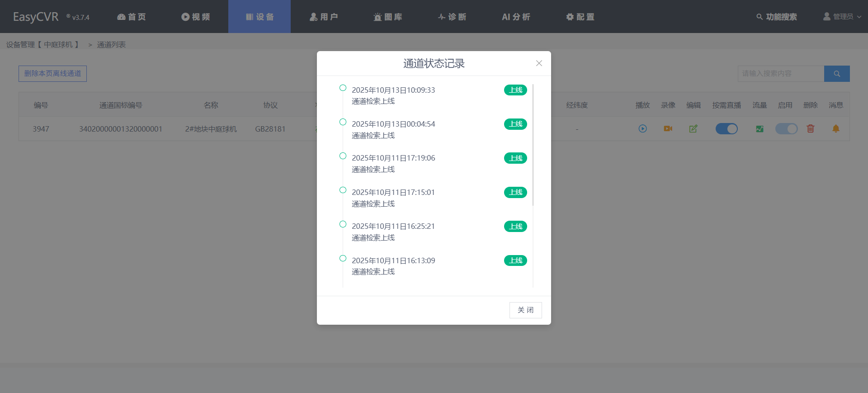Image resolution: width=868 pixels, height=393 pixels.
Task: Click 删除本页离线通道 button
Action: 52,74
